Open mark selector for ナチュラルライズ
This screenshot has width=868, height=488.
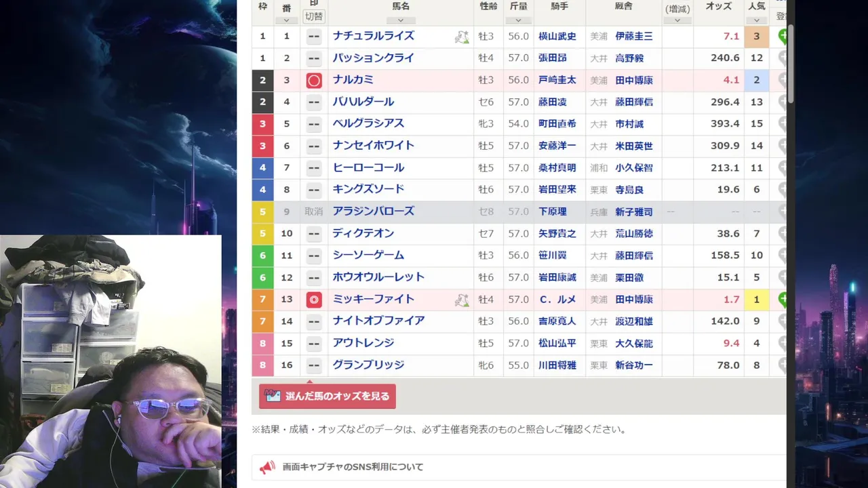[x=314, y=37]
